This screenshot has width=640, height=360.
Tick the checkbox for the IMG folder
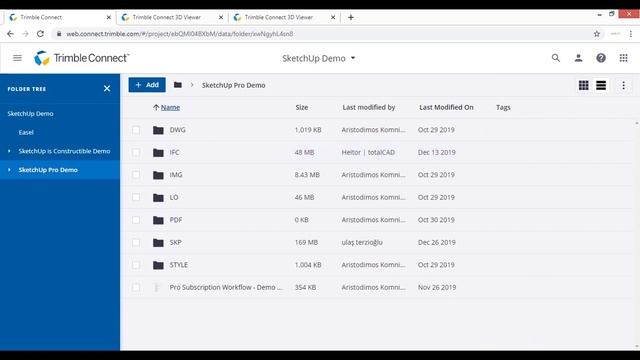136,175
